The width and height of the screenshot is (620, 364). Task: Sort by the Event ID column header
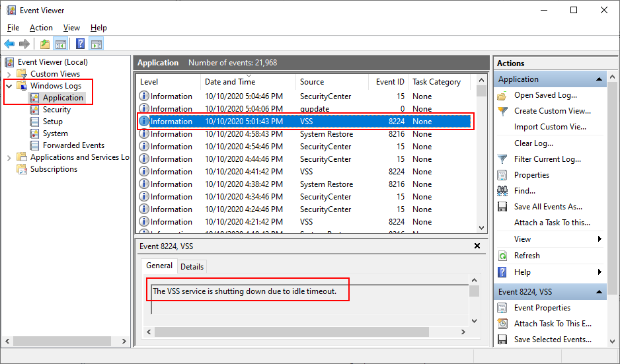tap(388, 82)
